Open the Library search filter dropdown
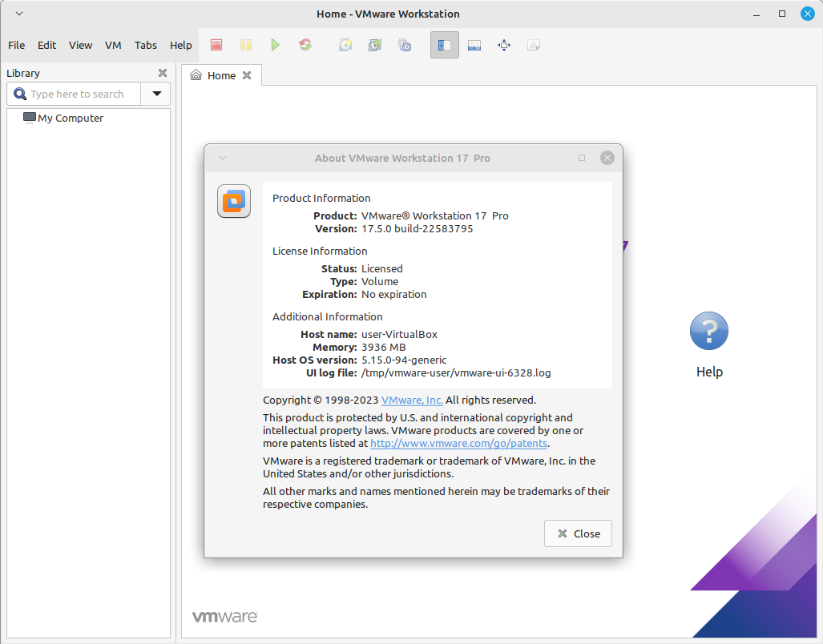Image resolution: width=823 pixels, height=644 pixels. [x=156, y=94]
